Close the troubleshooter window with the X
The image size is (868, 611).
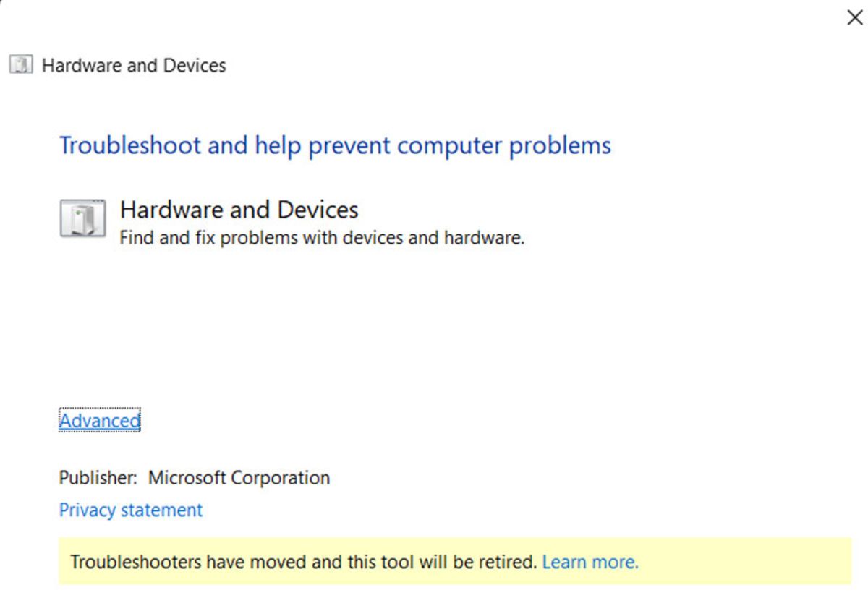(x=854, y=18)
